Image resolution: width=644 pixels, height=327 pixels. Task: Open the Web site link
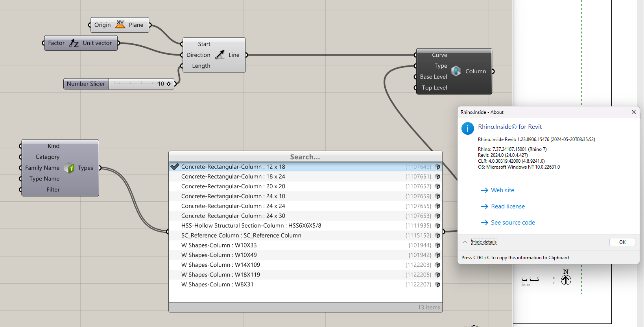click(502, 190)
